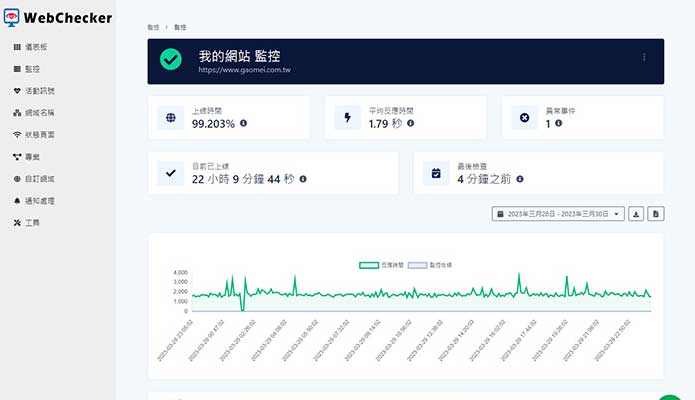The height and width of the screenshot is (400, 695).
Task: Click the bell notification icon in sidebar
Action: (17, 201)
